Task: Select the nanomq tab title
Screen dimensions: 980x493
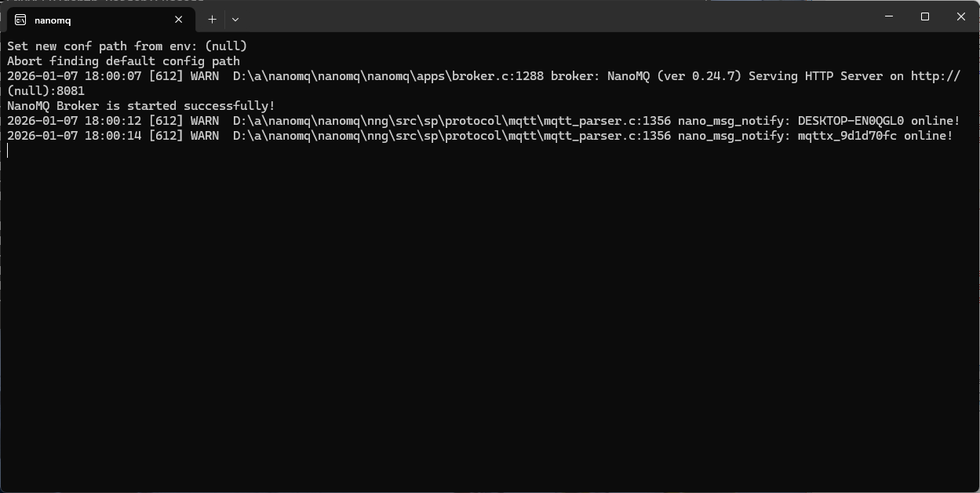Action: pyautogui.click(x=53, y=20)
